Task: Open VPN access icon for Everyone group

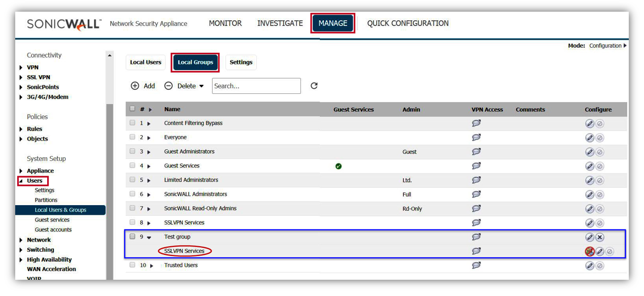Action: [x=476, y=137]
